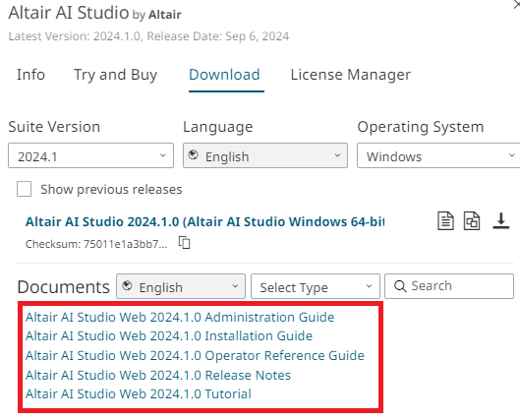Expand the Select Type dropdown
520x420 pixels.
coord(316,286)
